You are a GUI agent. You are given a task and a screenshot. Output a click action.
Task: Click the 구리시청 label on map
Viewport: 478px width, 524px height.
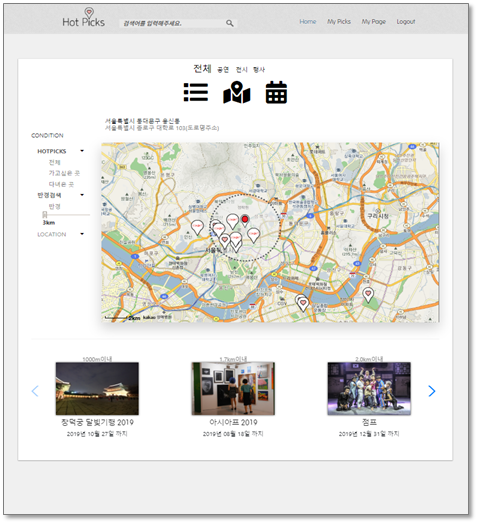tap(378, 216)
